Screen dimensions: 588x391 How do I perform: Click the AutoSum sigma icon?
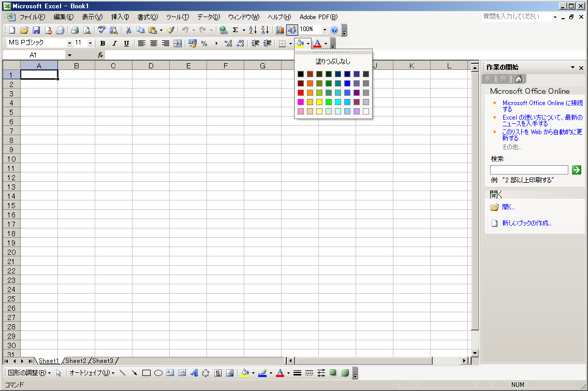[235, 30]
